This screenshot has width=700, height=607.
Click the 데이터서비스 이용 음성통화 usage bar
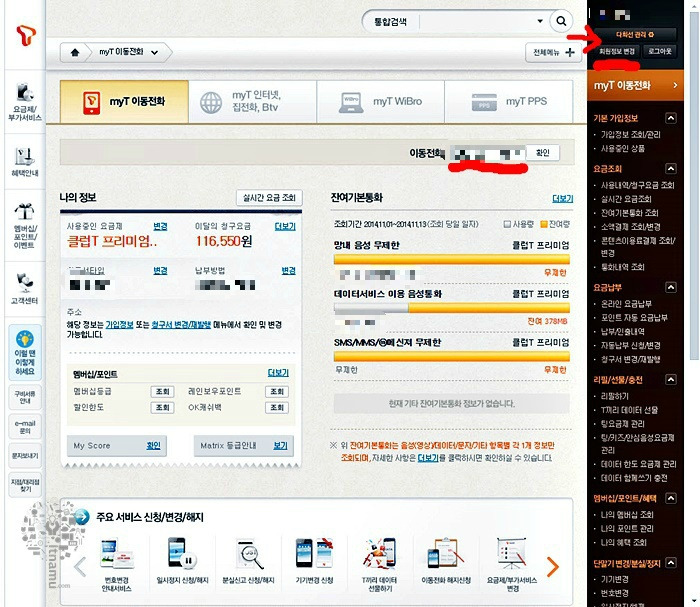pos(451,308)
